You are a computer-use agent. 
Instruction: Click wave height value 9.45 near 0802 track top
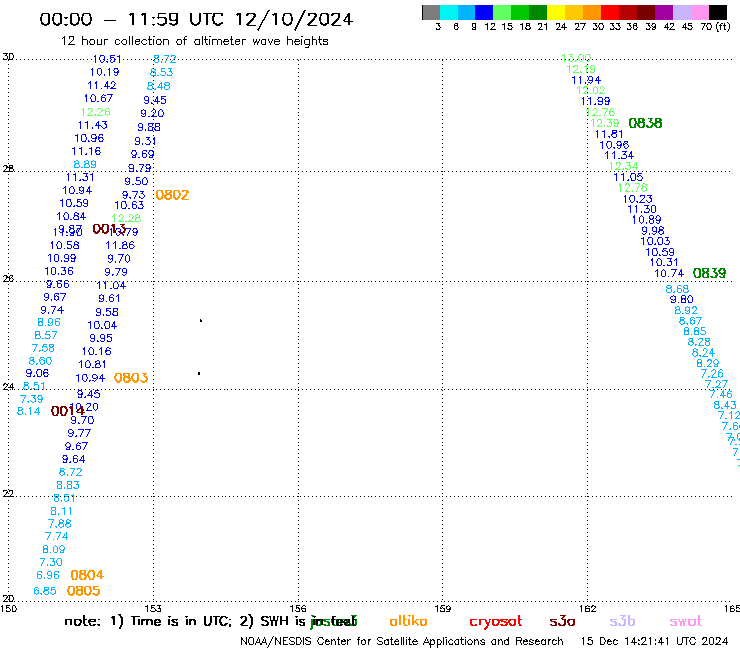155,100
